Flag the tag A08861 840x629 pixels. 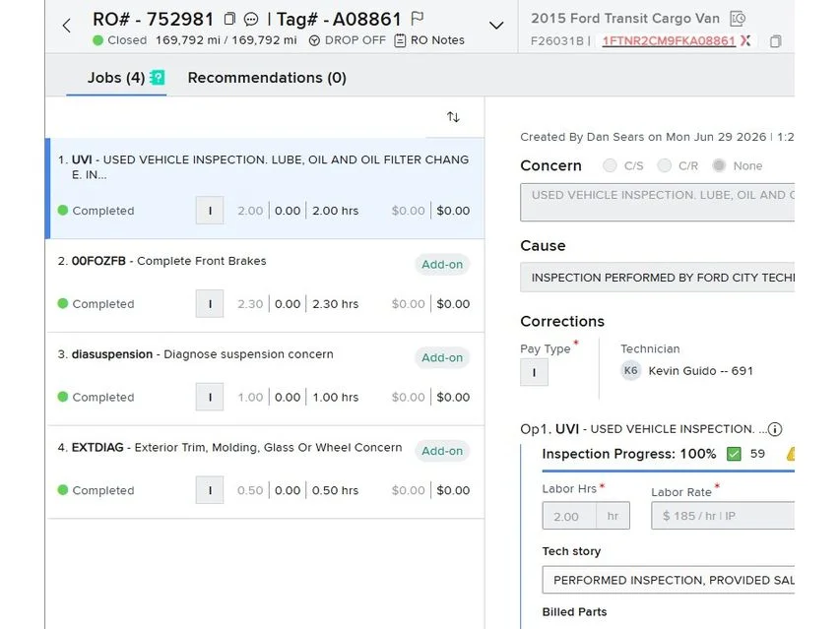point(417,19)
